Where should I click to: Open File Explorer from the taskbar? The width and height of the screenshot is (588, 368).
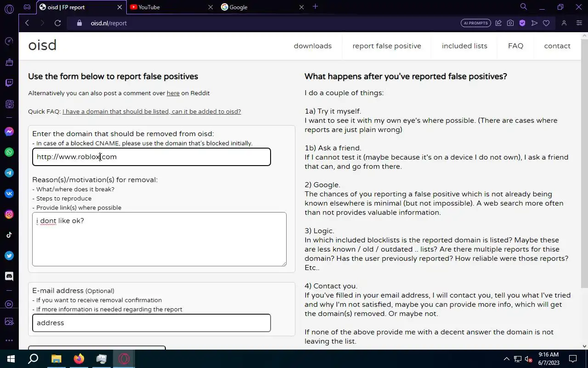click(56, 359)
